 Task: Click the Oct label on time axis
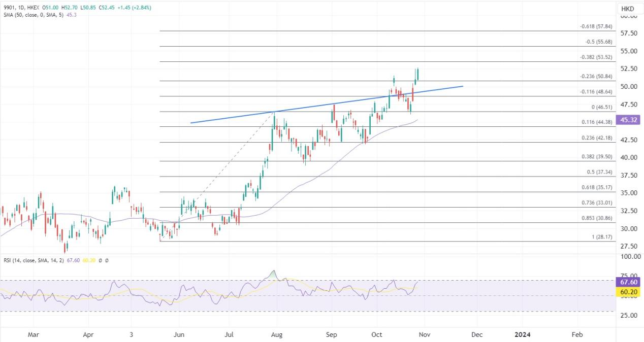point(376,335)
